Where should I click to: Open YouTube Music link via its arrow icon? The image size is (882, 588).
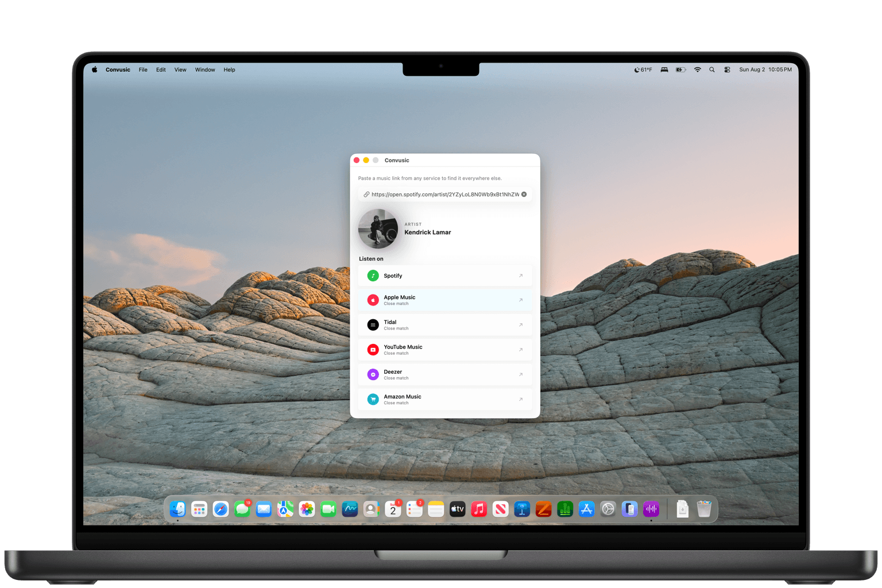pyautogui.click(x=521, y=350)
